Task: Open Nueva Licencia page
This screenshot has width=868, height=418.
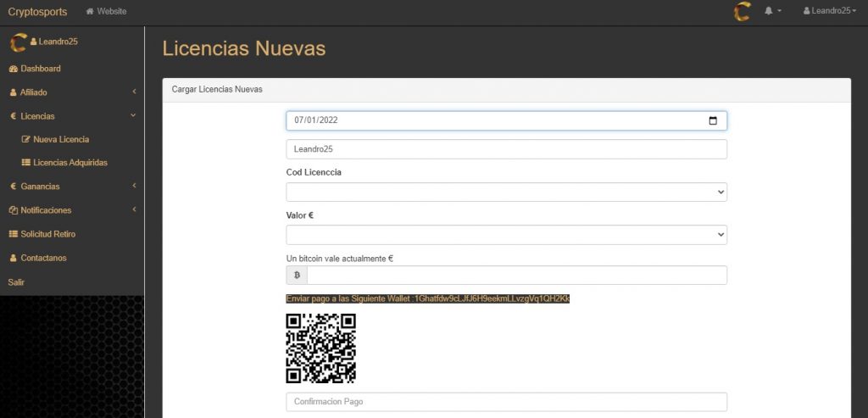Action: click(60, 139)
